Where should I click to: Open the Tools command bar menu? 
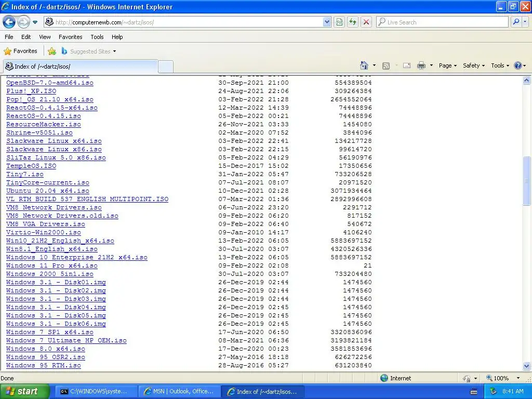(x=500, y=65)
